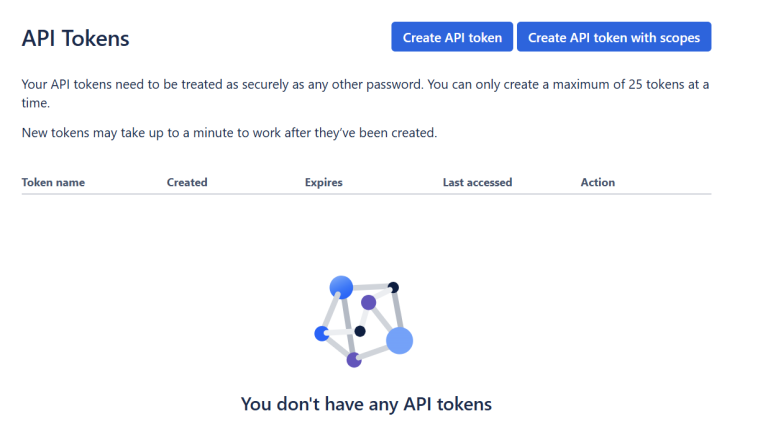
Task: Select the Expires column header
Action: point(323,182)
